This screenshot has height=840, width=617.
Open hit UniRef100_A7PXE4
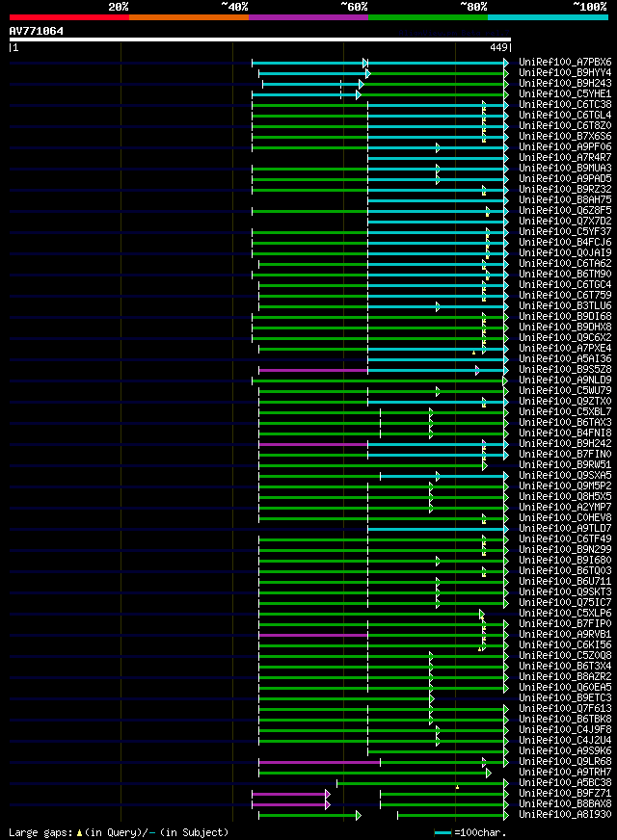[565, 349]
